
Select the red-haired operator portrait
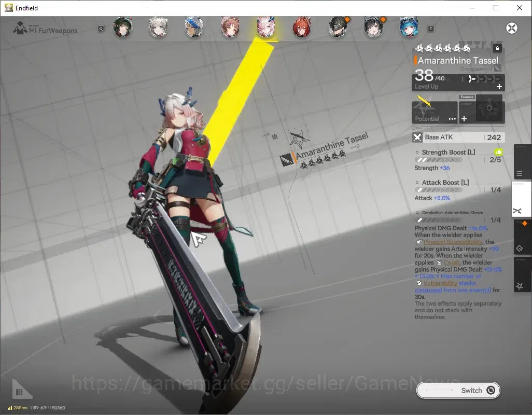302,27
